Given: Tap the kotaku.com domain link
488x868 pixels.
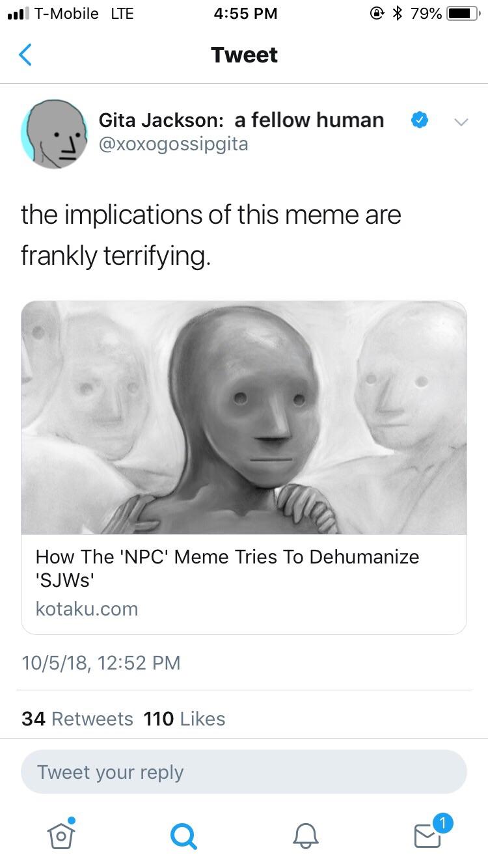Looking at the screenshot, I should tap(87, 609).
